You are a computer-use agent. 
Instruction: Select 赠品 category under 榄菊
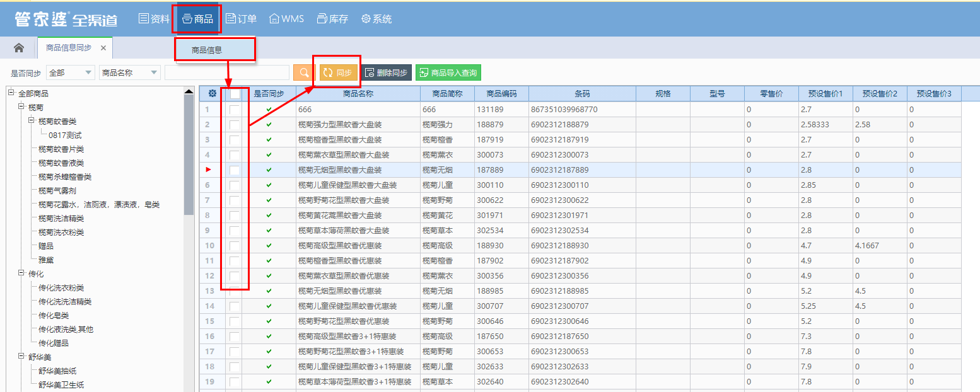(x=46, y=246)
